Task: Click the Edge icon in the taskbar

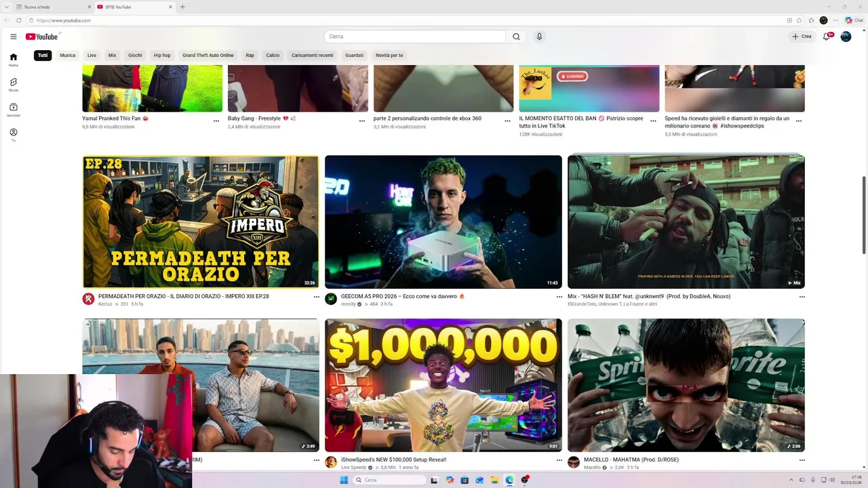Action: 509,480
